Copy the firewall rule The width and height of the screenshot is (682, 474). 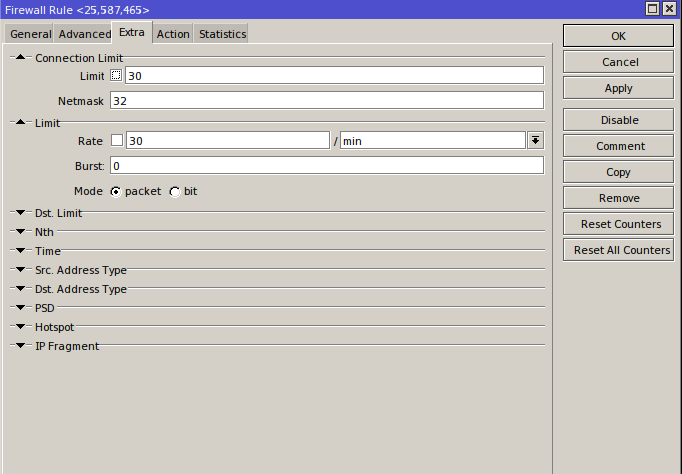618,172
